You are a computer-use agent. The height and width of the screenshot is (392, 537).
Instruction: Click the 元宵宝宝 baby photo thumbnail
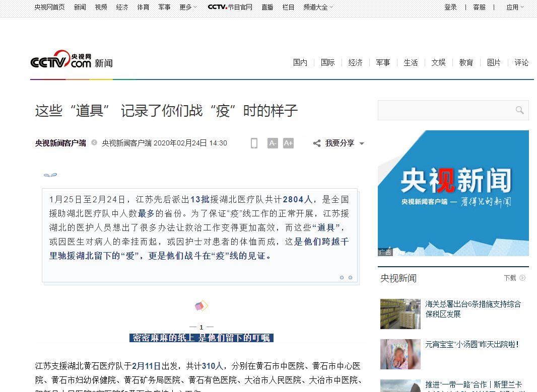(400, 354)
